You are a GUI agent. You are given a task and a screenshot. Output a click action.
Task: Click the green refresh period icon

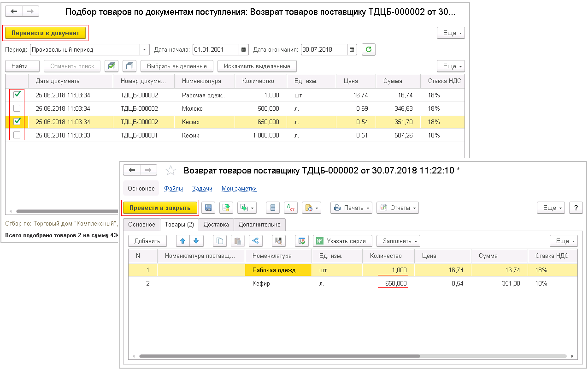(368, 50)
